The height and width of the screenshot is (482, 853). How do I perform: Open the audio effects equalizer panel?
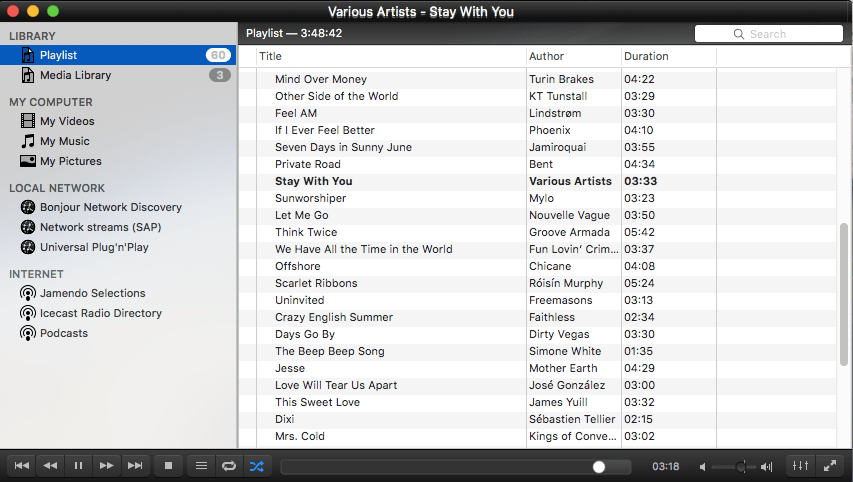[800, 465]
